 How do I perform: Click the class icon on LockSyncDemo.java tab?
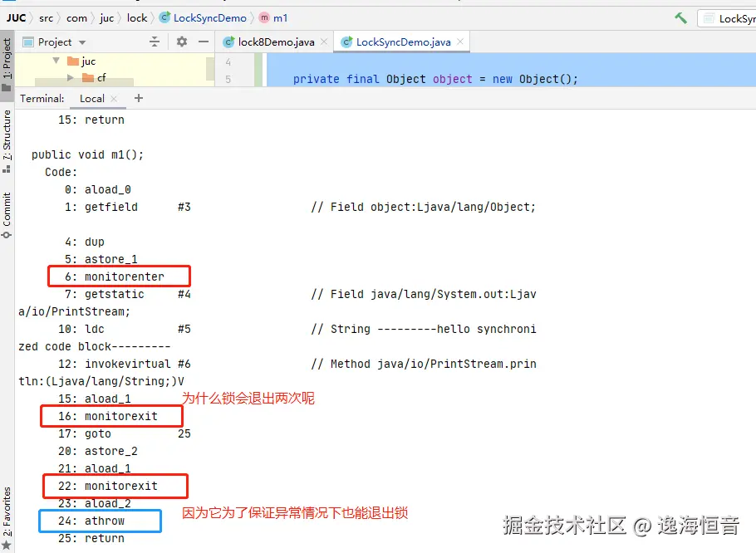346,42
